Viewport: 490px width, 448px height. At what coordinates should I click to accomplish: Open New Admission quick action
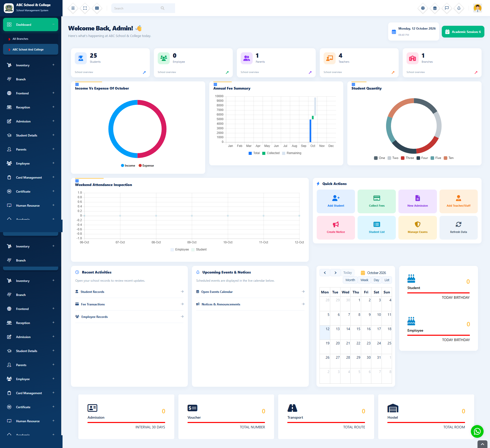(418, 201)
